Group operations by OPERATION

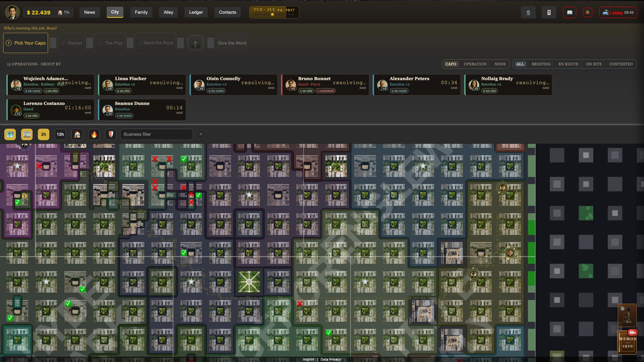point(475,64)
